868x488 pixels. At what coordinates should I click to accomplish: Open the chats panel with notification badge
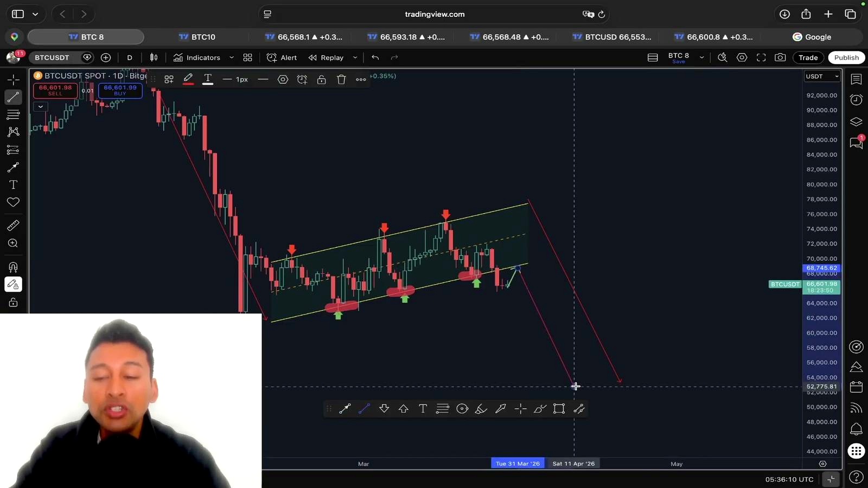click(x=856, y=143)
